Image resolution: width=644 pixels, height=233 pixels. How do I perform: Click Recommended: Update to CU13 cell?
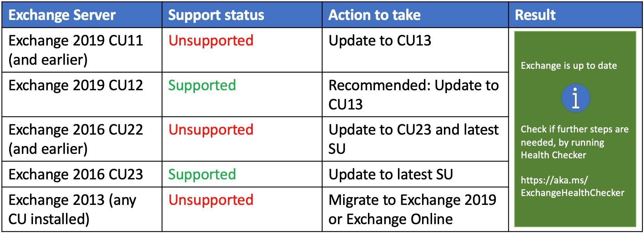pos(413,95)
